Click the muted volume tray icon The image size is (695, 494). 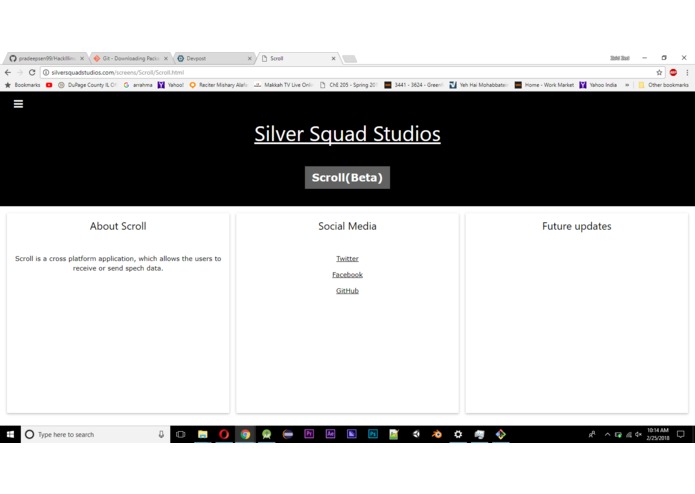click(638, 435)
